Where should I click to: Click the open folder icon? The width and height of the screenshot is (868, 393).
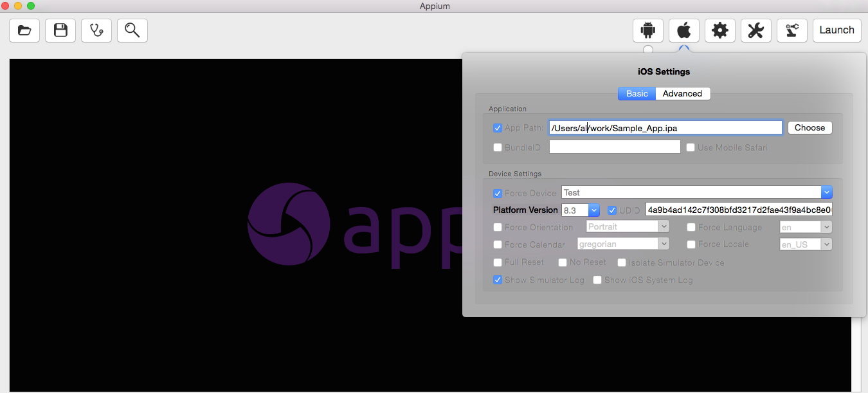pos(24,30)
